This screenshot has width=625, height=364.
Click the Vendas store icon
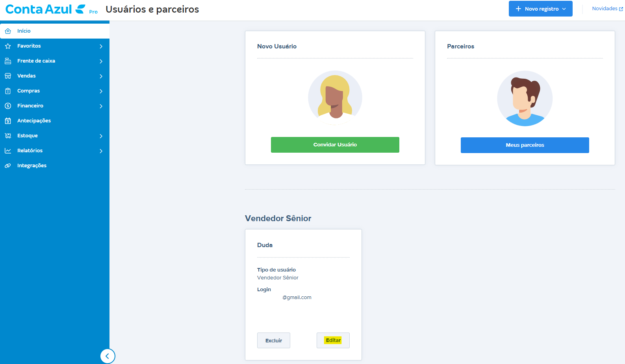point(8,76)
